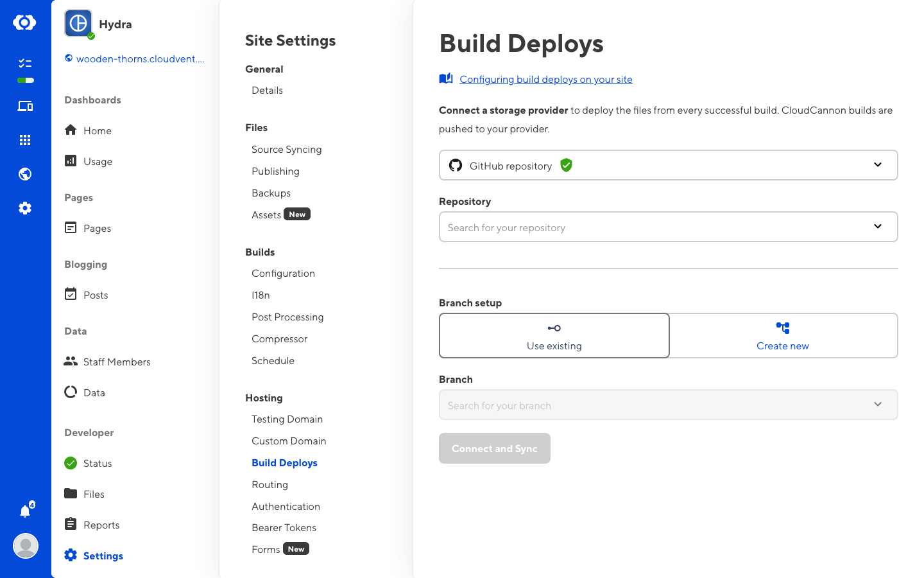Click the Reports clipboard icon
The width and height of the screenshot is (924, 578).
tap(71, 524)
